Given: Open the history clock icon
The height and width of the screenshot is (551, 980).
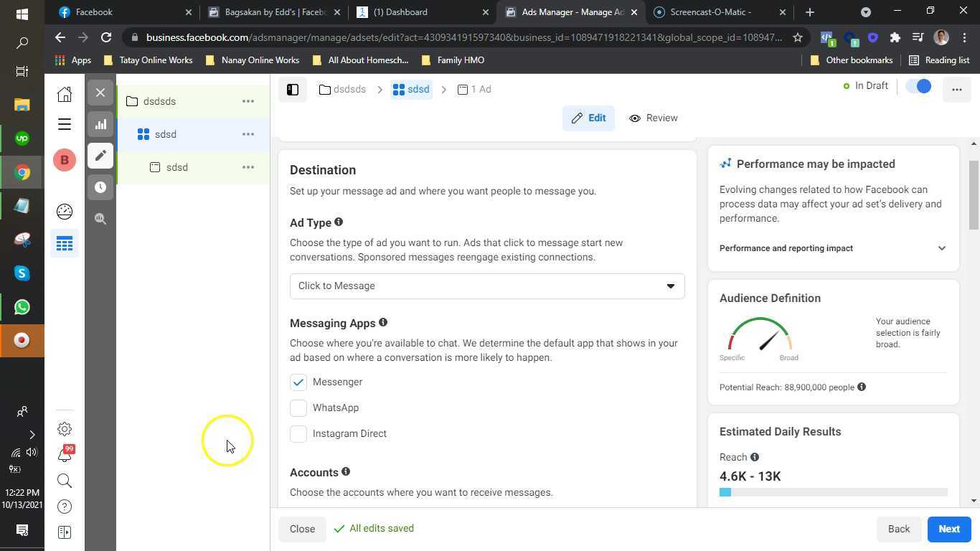Looking at the screenshot, I should 100,187.
